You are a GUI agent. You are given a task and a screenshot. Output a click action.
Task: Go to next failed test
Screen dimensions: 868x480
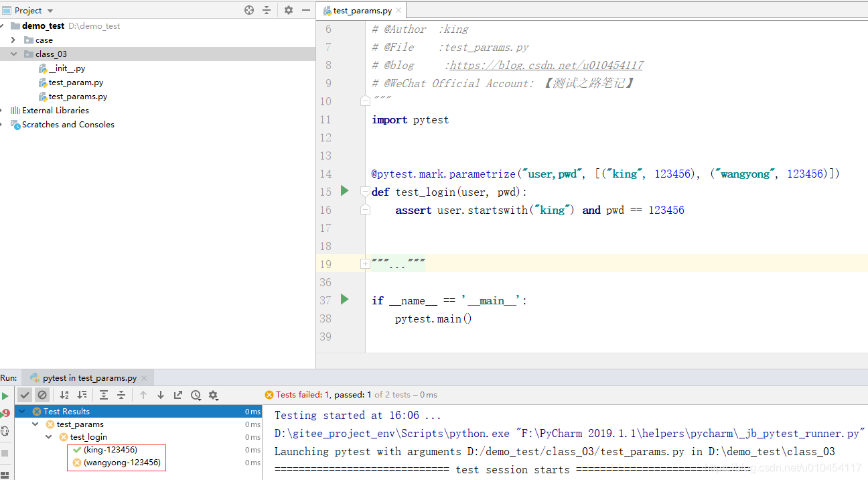(x=161, y=395)
